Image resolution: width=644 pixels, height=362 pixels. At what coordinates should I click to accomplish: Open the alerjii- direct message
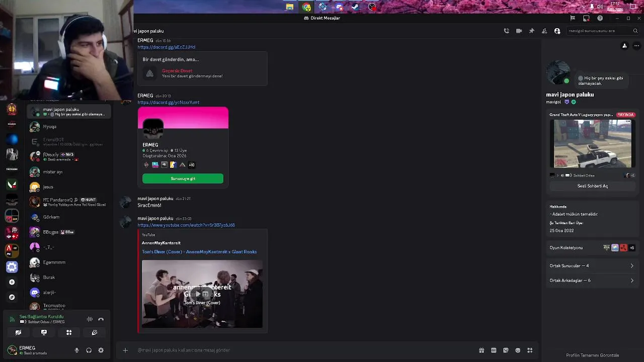[69, 293]
